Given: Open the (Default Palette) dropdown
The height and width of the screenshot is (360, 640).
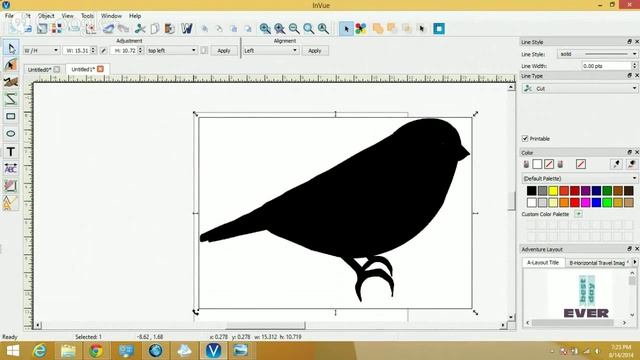Looking at the screenshot, I should pos(580,178).
